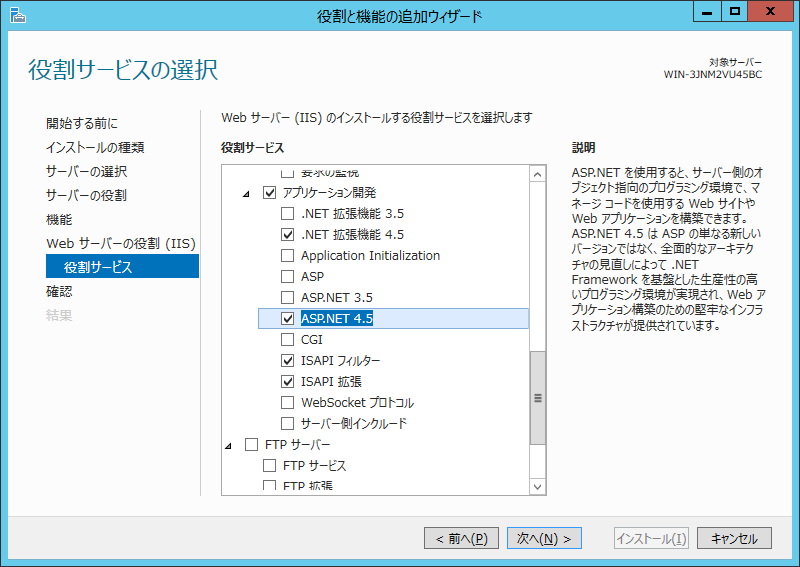800x567 pixels.
Task: Collapse the FTP サーバー tree node
Action: 228,444
